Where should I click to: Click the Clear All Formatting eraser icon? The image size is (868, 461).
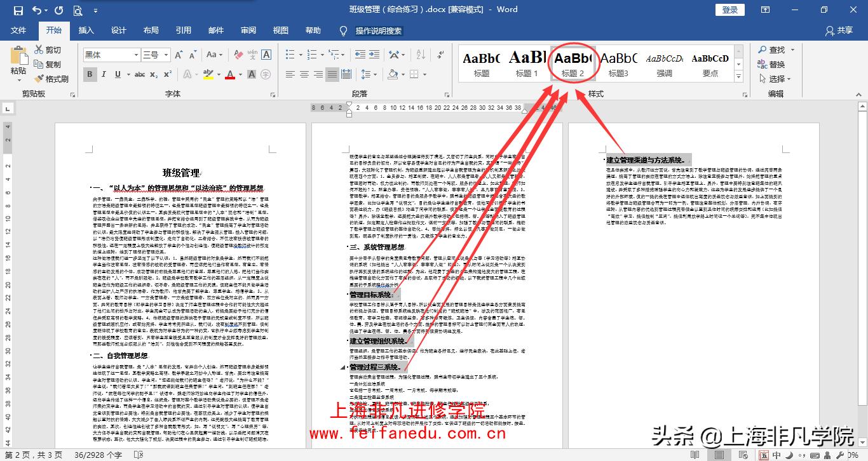tap(240, 55)
